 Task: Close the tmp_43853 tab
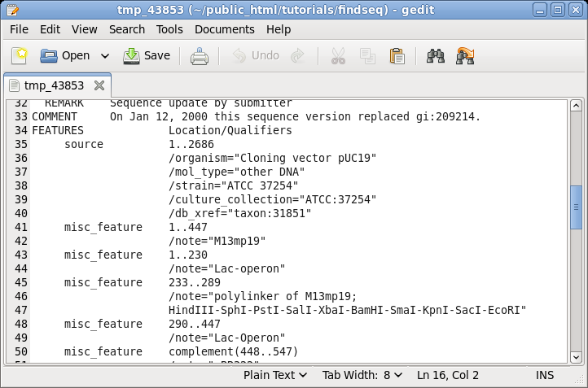(99, 85)
